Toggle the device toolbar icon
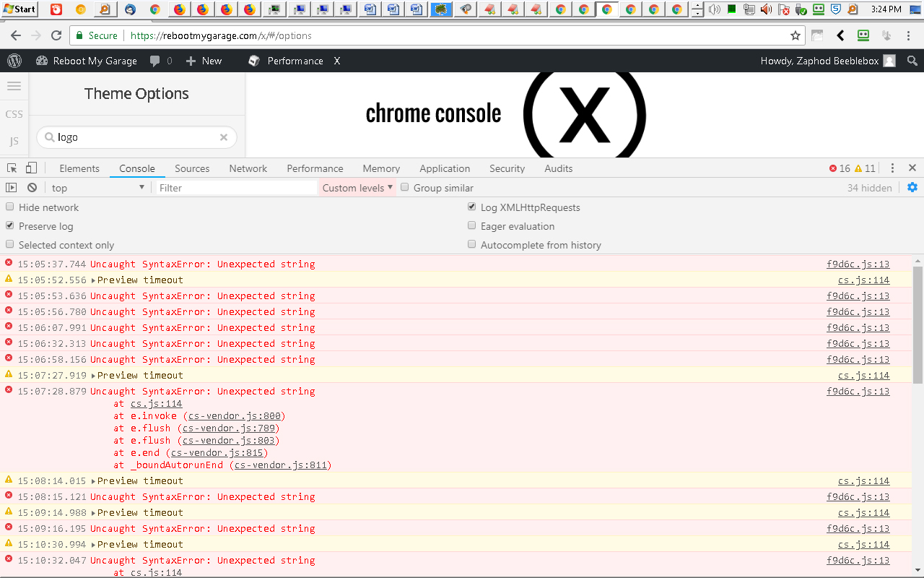Image resolution: width=924 pixels, height=578 pixels. 31,168
